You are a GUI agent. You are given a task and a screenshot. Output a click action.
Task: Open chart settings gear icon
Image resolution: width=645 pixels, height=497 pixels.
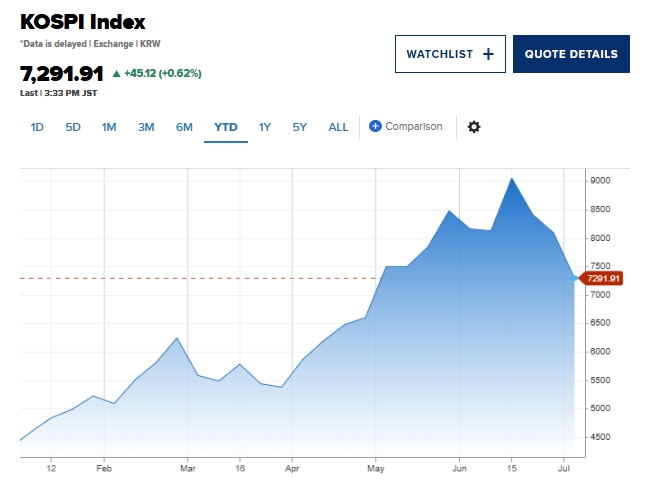(x=474, y=127)
